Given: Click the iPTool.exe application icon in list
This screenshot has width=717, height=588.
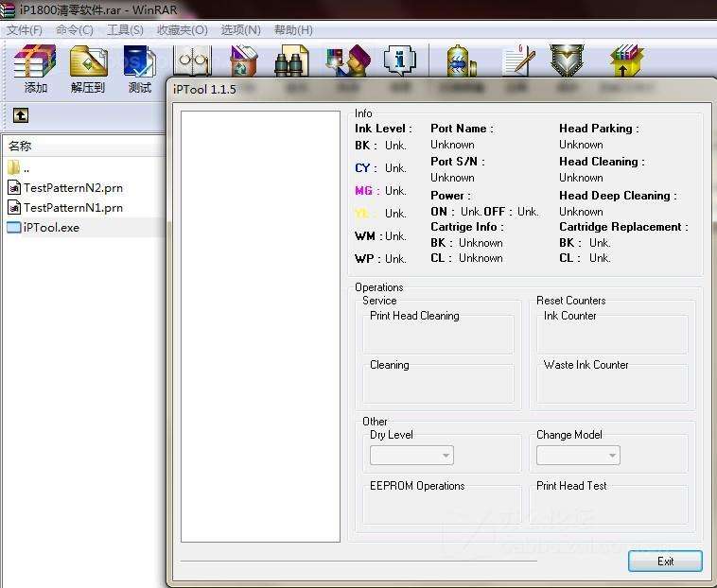Looking at the screenshot, I should tap(14, 227).
